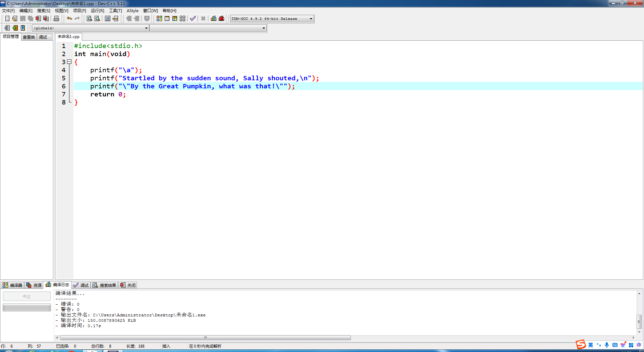The image size is (644, 352).
Task: Click the 中止 abort button
Action: point(27,296)
